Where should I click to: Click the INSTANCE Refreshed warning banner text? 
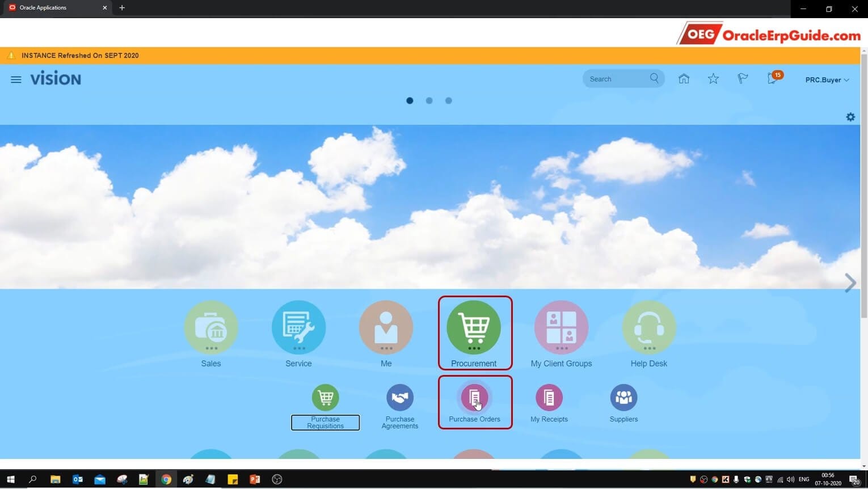pos(80,56)
